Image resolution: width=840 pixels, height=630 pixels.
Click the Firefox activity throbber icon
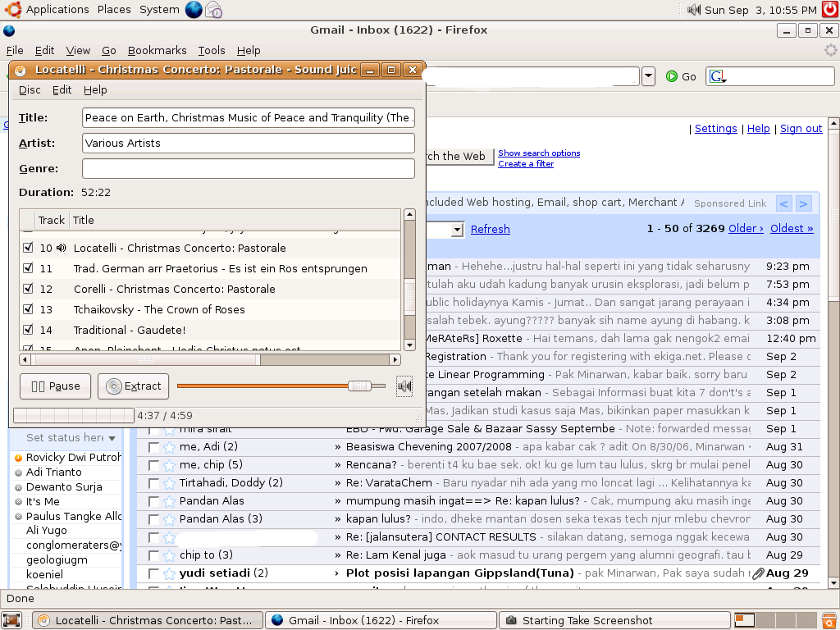(830, 50)
